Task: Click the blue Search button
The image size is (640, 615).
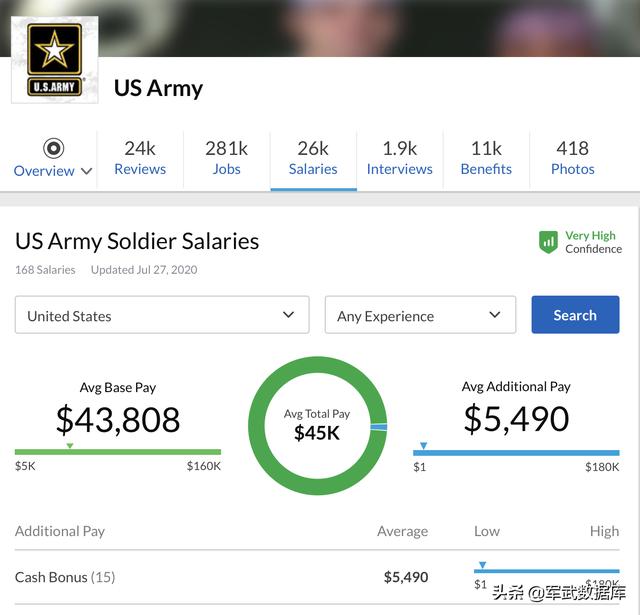Action: point(575,315)
